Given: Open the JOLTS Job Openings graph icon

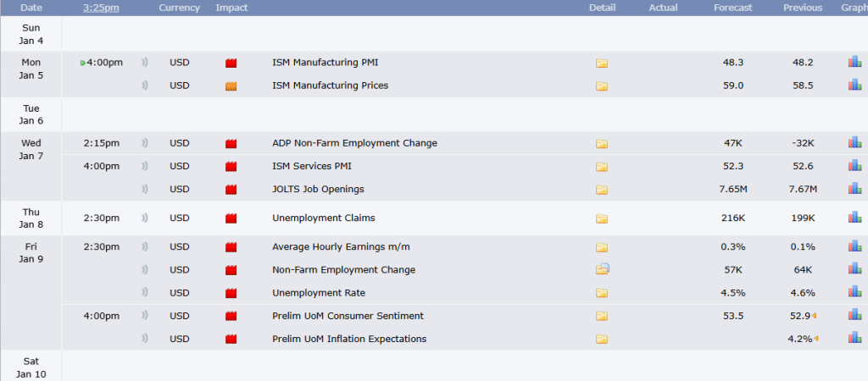Looking at the screenshot, I should pos(854,189).
